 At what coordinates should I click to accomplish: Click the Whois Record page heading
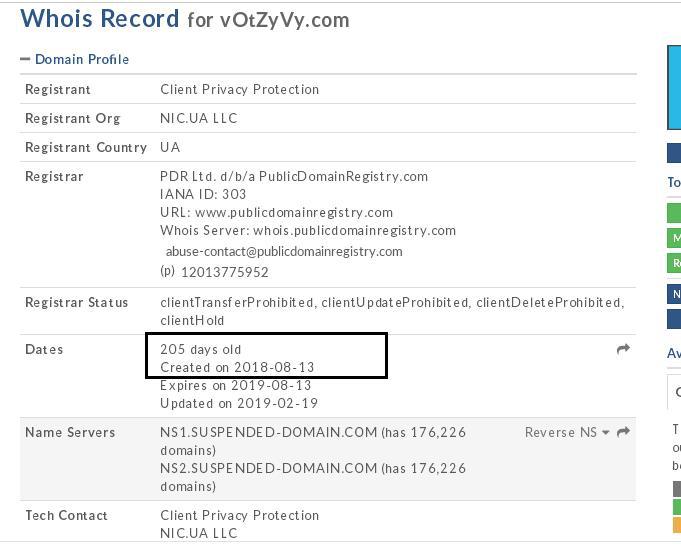100,19
